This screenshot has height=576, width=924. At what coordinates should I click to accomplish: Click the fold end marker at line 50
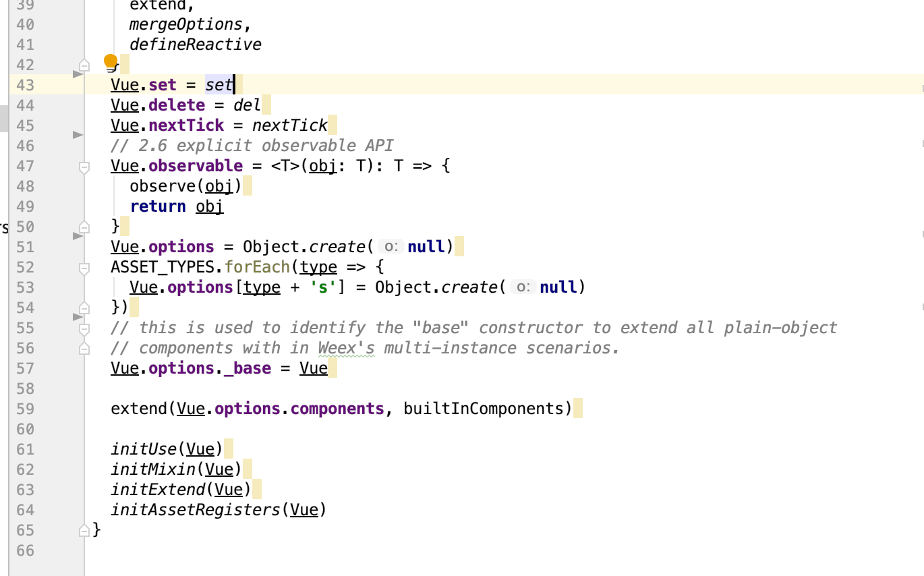pos(84,226)
